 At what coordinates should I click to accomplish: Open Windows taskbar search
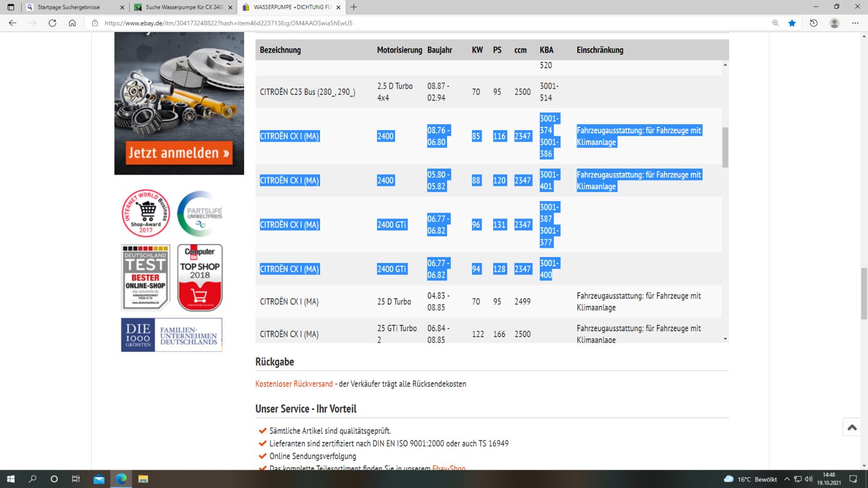point(33,479)
